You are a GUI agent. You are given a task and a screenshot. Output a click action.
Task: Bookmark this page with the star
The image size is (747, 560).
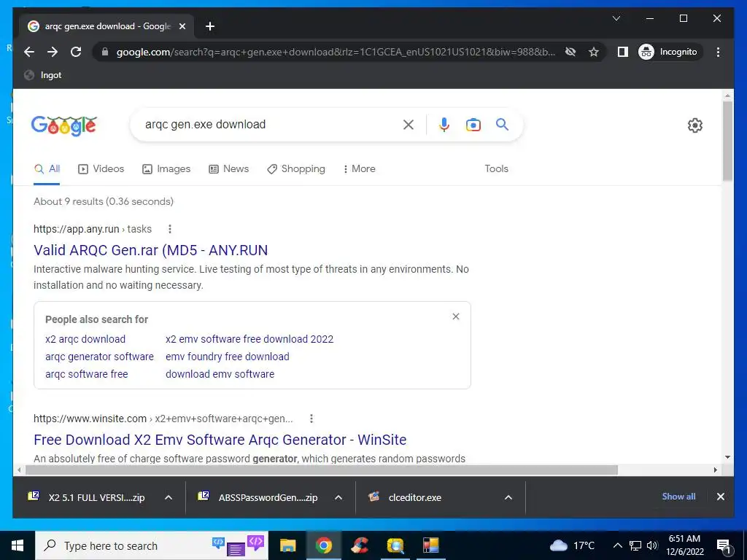594,52
